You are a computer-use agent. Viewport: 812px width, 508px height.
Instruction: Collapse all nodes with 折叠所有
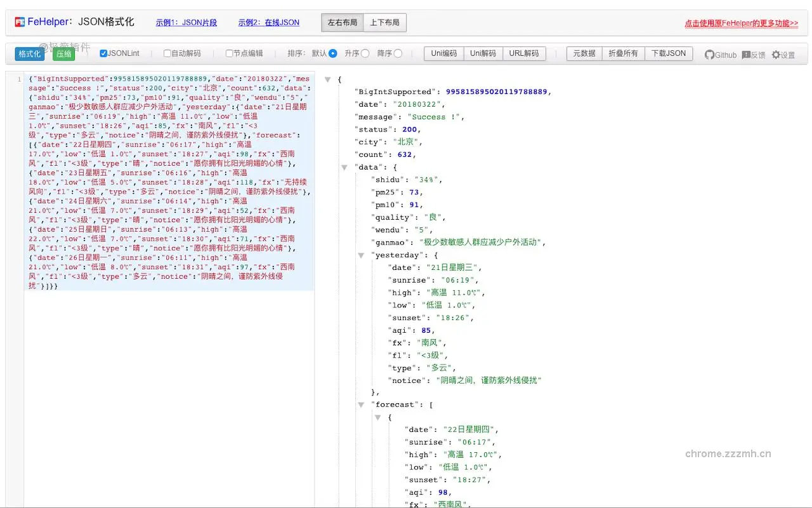coord(623,53)
